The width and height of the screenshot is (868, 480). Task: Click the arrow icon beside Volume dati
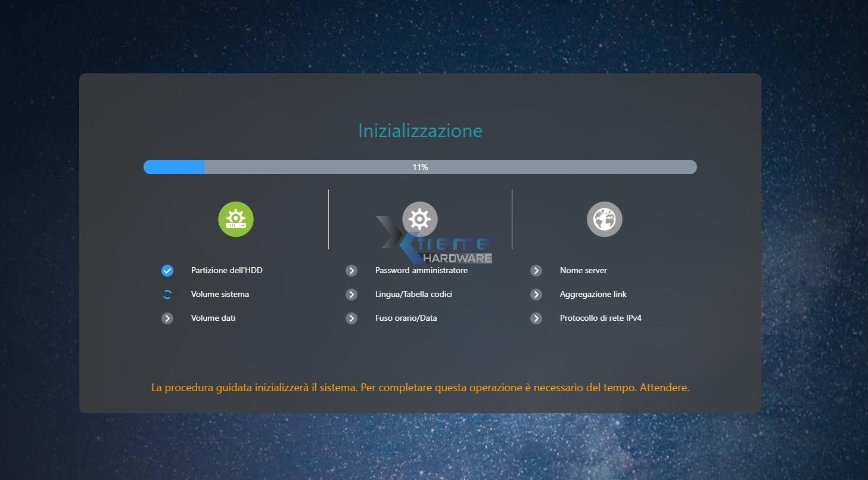(x=167, y=318)
